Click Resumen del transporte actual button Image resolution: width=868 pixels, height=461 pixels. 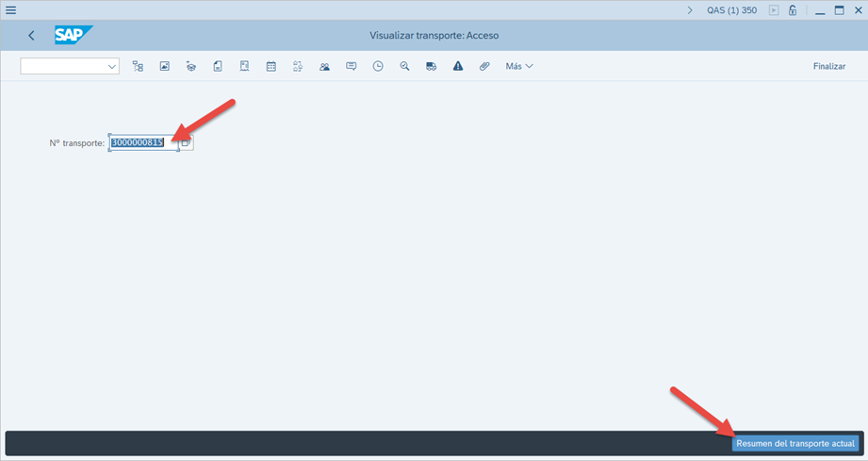tap(794, 443)
